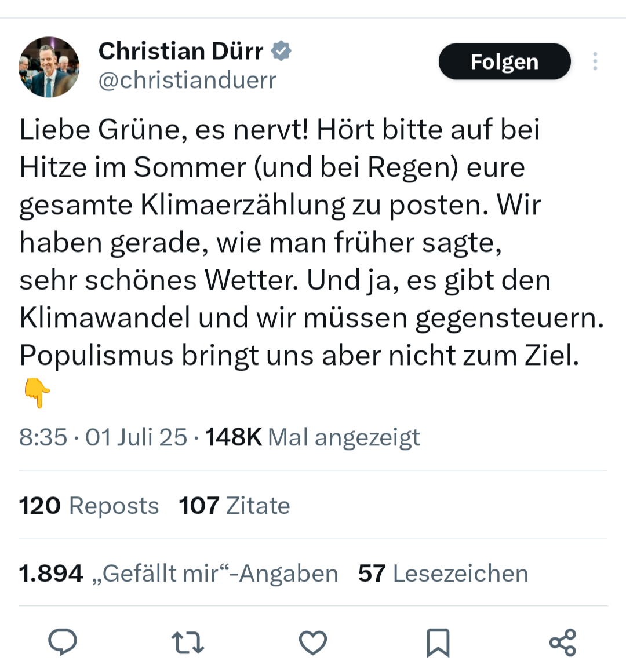
Task: Like the tweet with the heart icon
Action: (313, 642)
